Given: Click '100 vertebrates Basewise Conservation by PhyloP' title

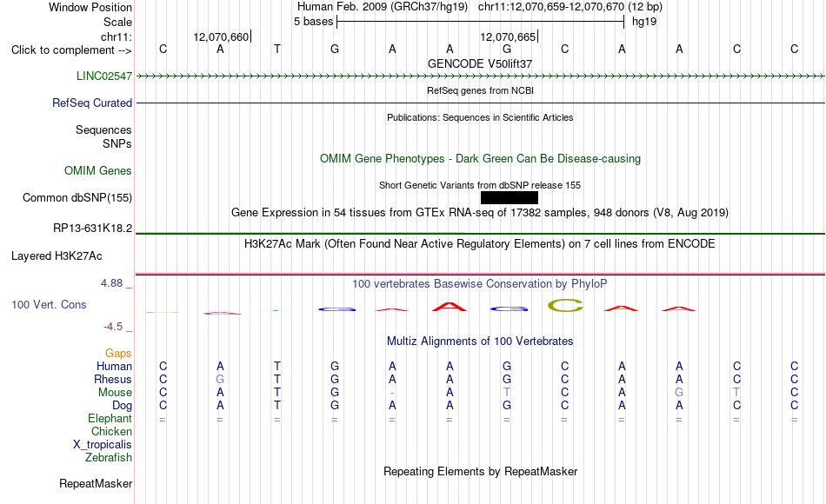Looking at the screenshot, I should pyautogui.click(x=480, y=284).
